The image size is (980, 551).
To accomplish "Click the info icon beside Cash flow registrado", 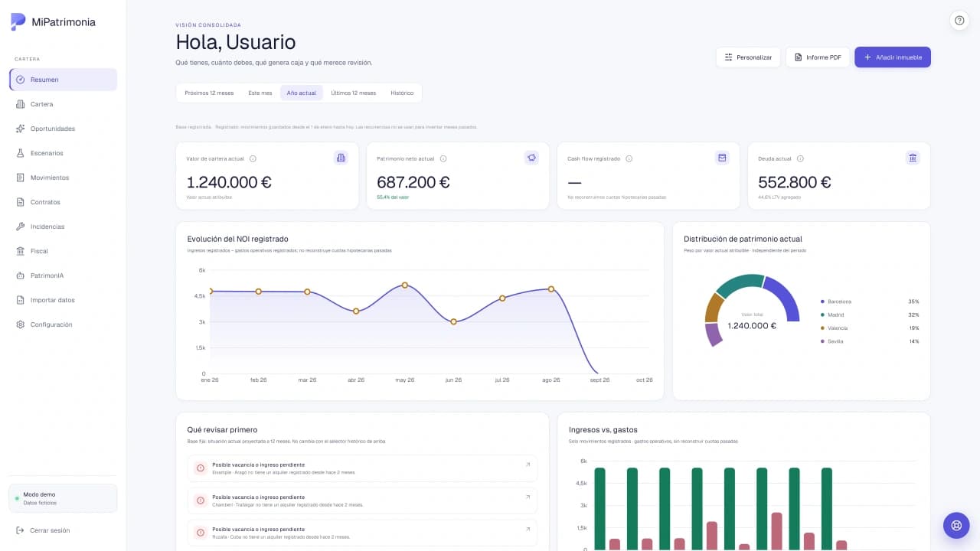I will 629,158.
